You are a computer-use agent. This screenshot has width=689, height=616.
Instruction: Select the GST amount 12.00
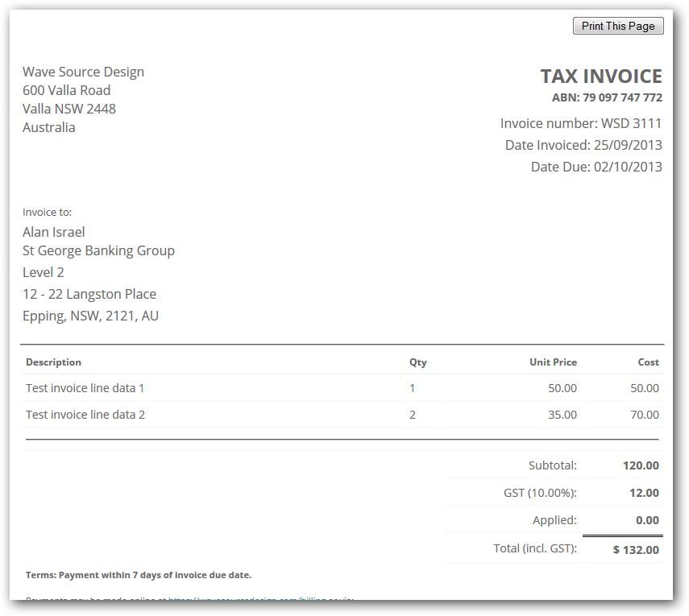(x=644, y=493)
